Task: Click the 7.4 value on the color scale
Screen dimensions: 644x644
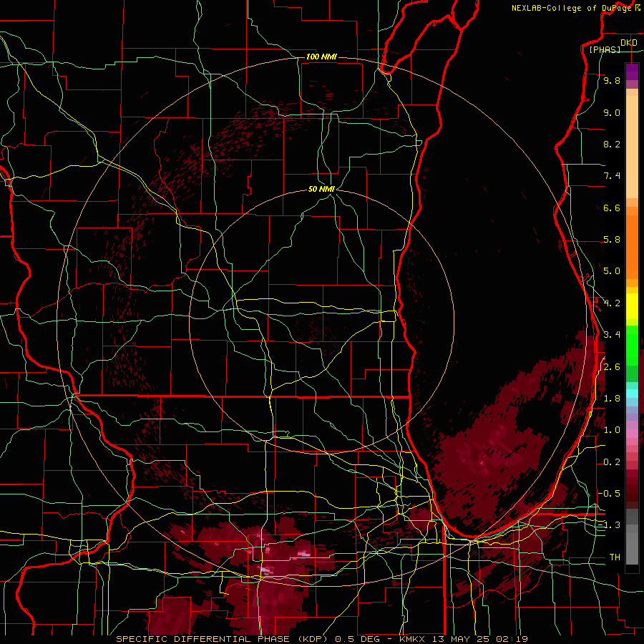Action: 612,176
